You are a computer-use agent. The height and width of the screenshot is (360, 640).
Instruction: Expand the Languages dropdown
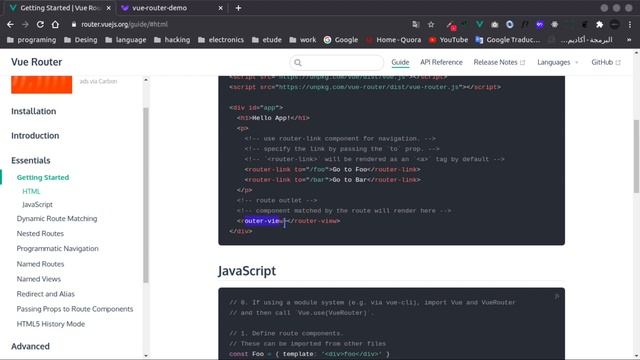pos(558,62)
